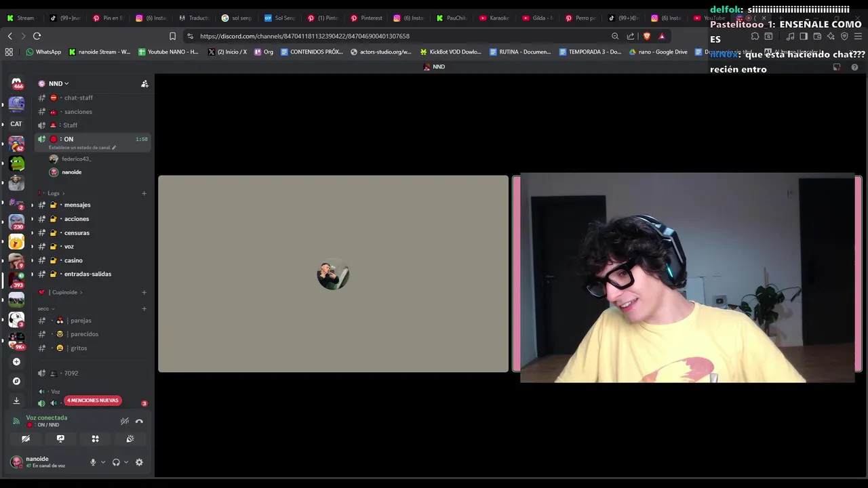
Task: Open server with 230 badge
Action: [x=16, y=222]
